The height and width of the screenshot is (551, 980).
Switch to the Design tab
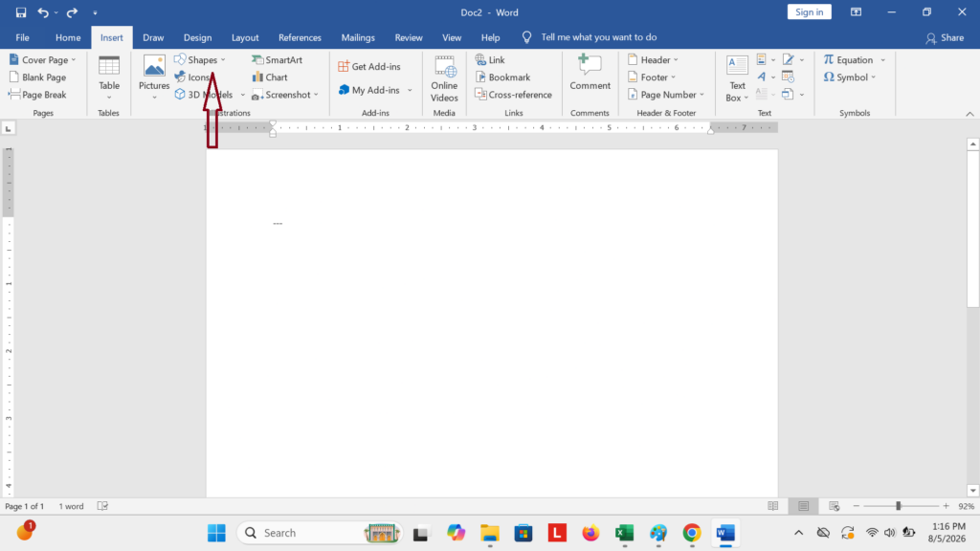197,37
